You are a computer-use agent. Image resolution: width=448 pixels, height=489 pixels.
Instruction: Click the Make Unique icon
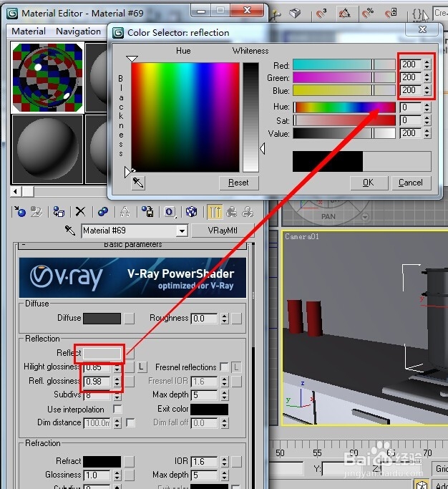[125, 212]
